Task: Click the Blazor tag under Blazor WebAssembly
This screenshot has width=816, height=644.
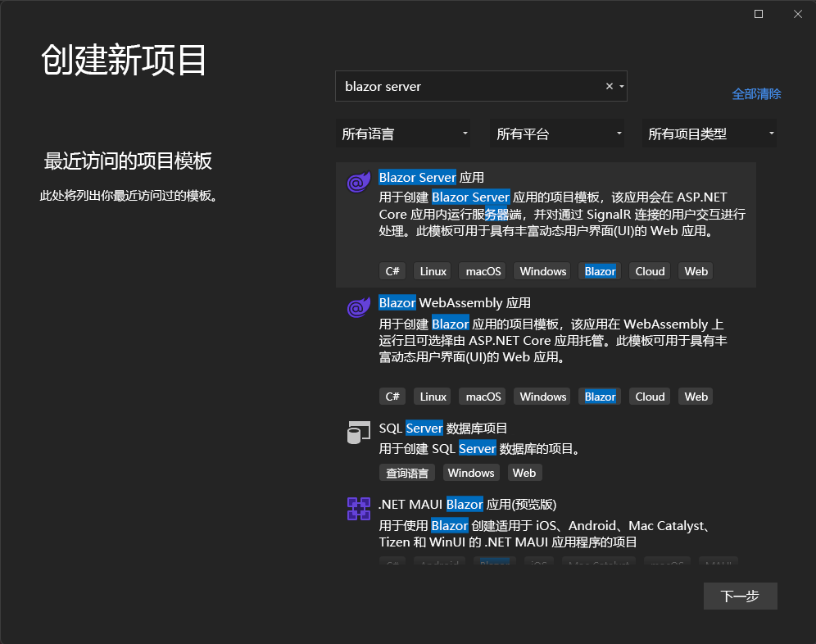Action: pyautogui.click(x=600, y=397)
